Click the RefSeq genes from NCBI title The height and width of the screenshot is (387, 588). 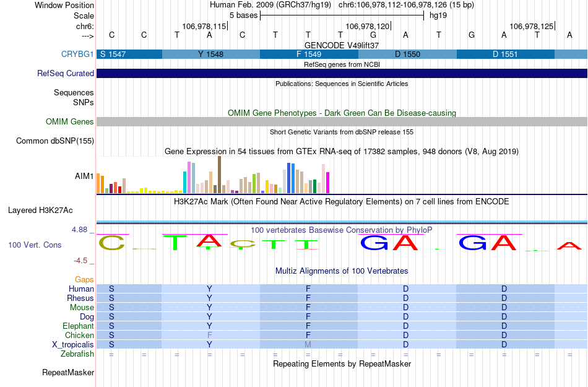[342, 64]
